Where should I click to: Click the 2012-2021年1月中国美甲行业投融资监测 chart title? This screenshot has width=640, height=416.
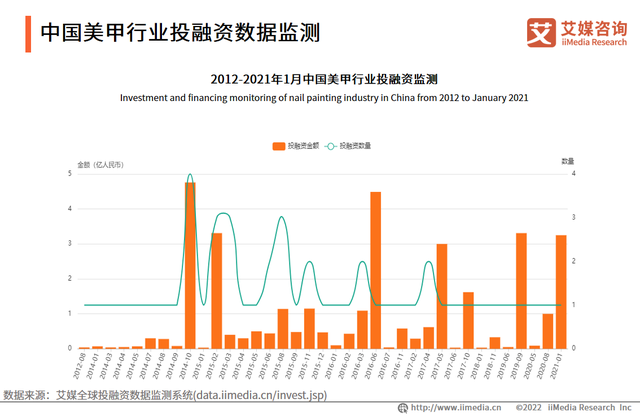pos(324,79)
